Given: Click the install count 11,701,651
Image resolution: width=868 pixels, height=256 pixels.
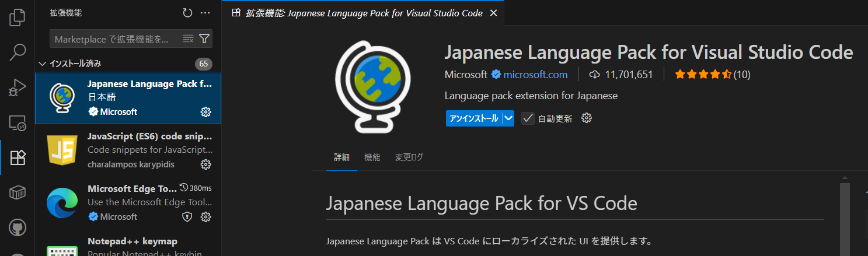Looking at the screenshot, I should point(621,75).
